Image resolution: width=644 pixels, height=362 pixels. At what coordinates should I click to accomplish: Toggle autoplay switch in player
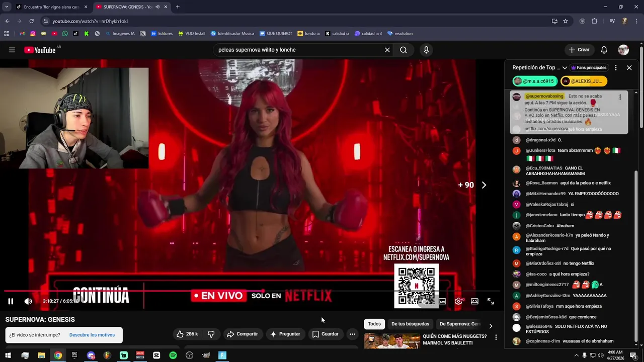[426, 301]
